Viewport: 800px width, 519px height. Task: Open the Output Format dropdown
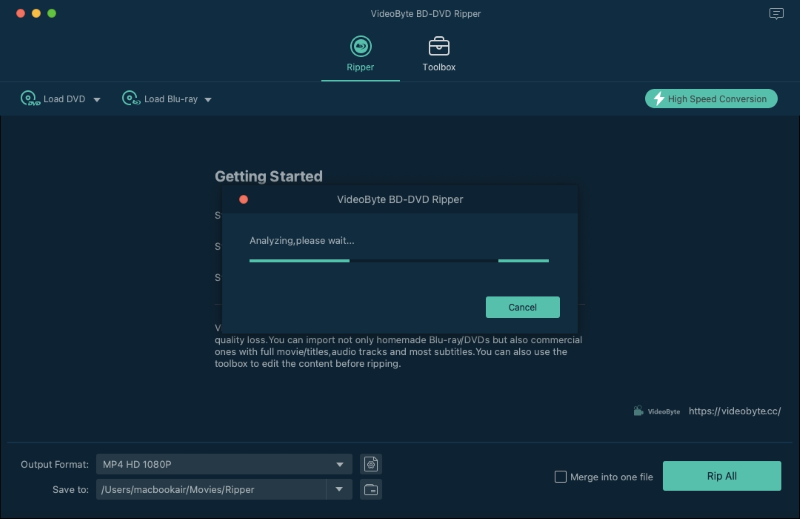point(224,464)
